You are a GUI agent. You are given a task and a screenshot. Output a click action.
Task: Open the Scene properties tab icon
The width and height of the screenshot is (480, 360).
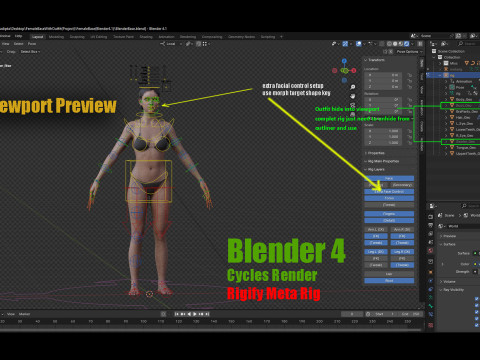431,242
